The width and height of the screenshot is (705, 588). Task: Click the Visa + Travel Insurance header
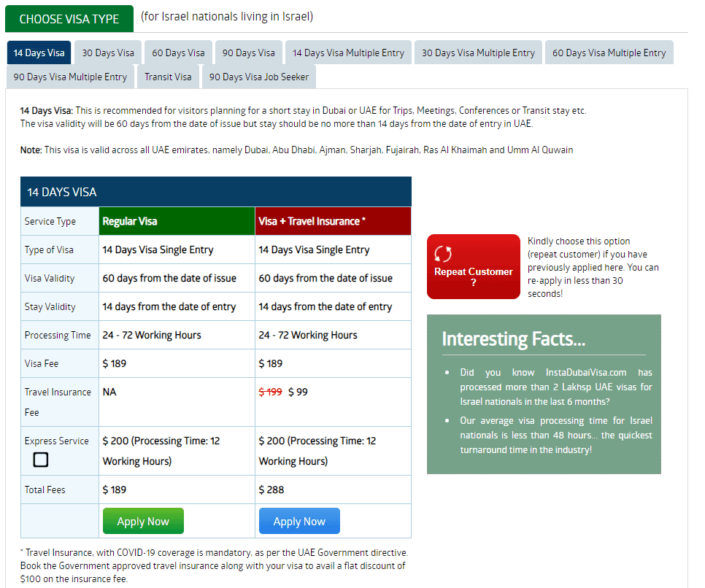coord(333,221)
